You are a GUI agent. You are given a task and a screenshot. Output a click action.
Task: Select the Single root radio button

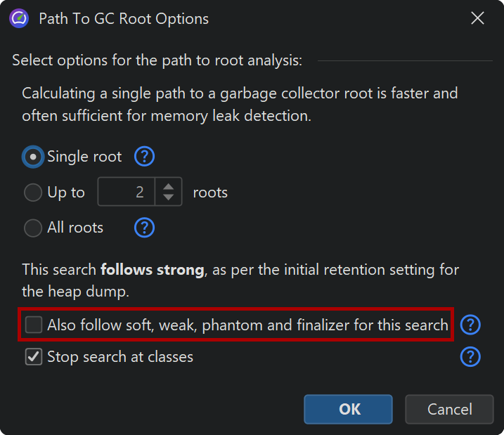click(33, 157)
